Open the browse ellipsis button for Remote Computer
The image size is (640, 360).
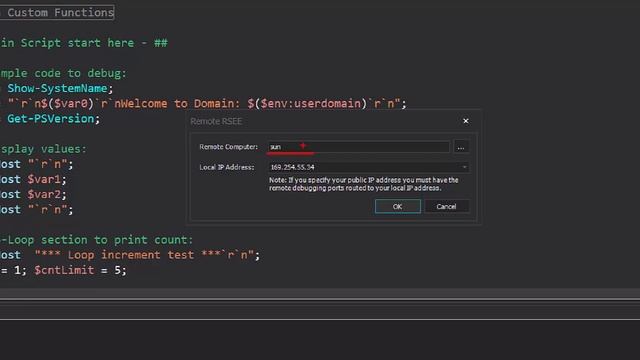461,147
